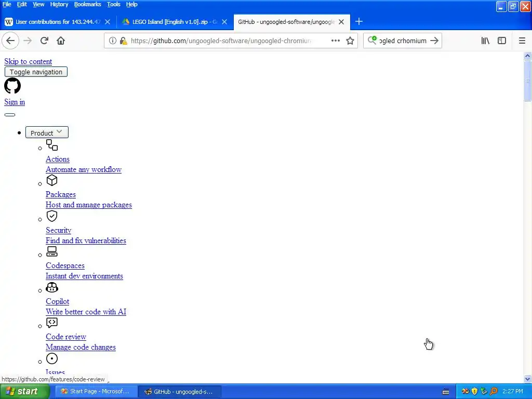The image size is (532, 399).
Task: Show site information icon in address bar
Action: pyautogui.click(x=113, y=41)
